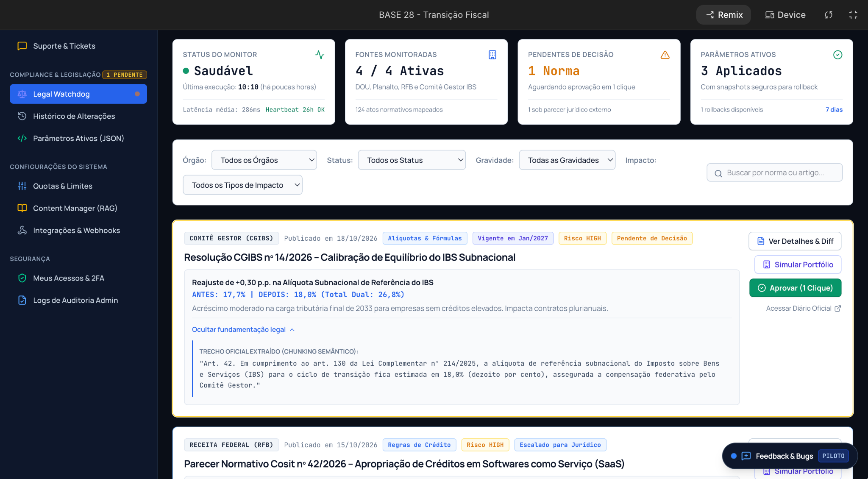The height and width of the screenshot is (479, 868).
Task: Click the Alíquotas & Fórmulas tag
Action: [425, 238]
